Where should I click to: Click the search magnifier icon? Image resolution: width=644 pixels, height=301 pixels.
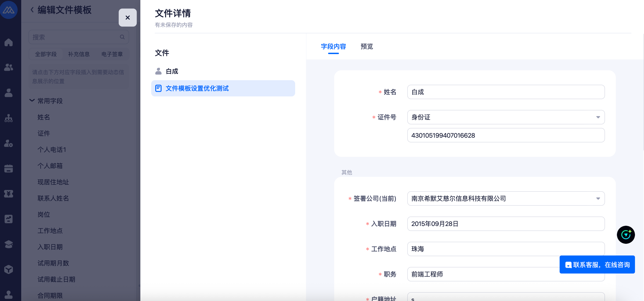122,37
